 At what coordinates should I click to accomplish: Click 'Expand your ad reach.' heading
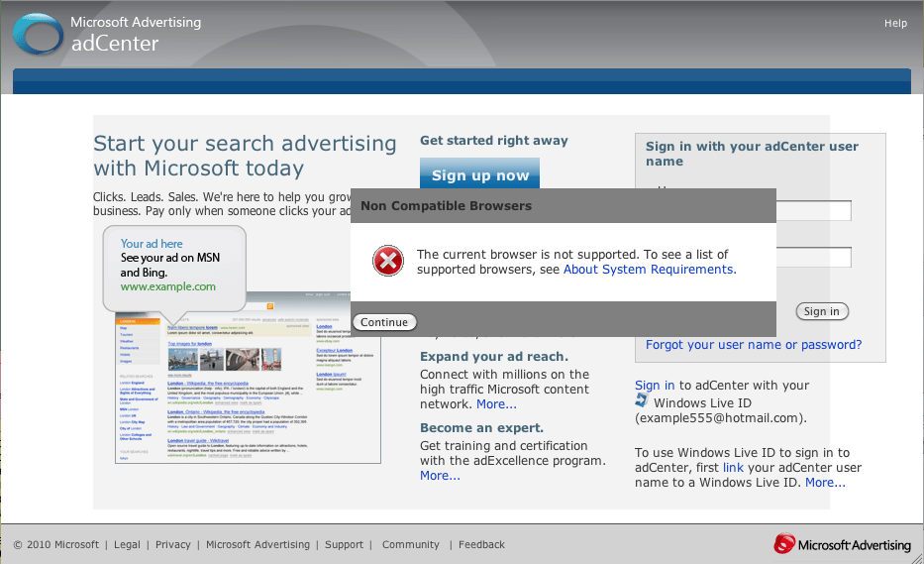tap(494, 356)
